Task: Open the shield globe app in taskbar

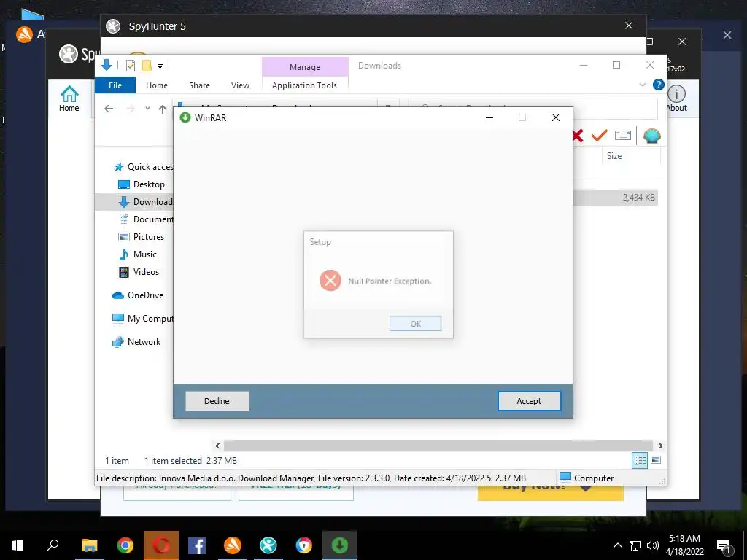Action: [x=304, y=545]
